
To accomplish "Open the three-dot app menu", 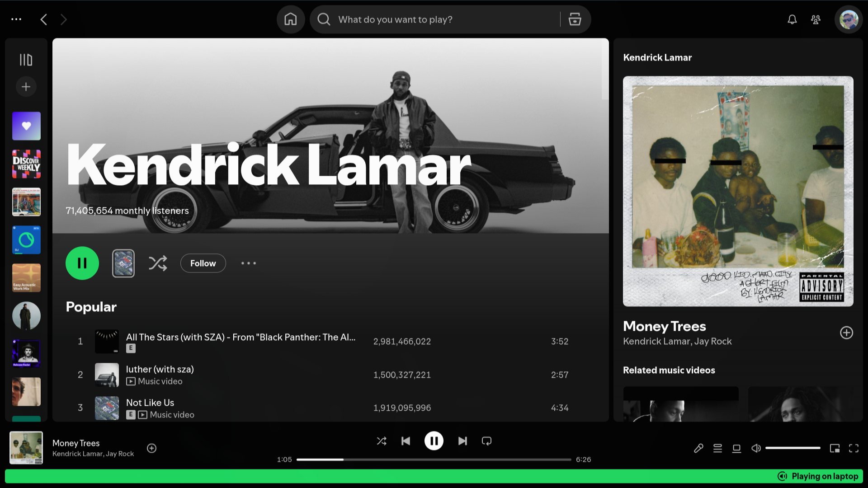I will pyautogui.click(x=16, y=19).
